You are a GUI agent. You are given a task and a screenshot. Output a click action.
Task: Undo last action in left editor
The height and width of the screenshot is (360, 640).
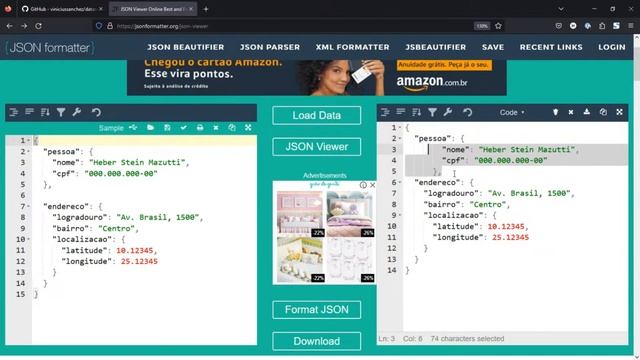[x=96, y=112]
